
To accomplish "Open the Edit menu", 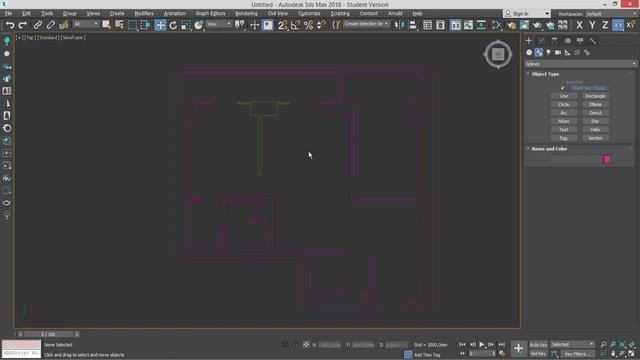I will pos(26,13).
